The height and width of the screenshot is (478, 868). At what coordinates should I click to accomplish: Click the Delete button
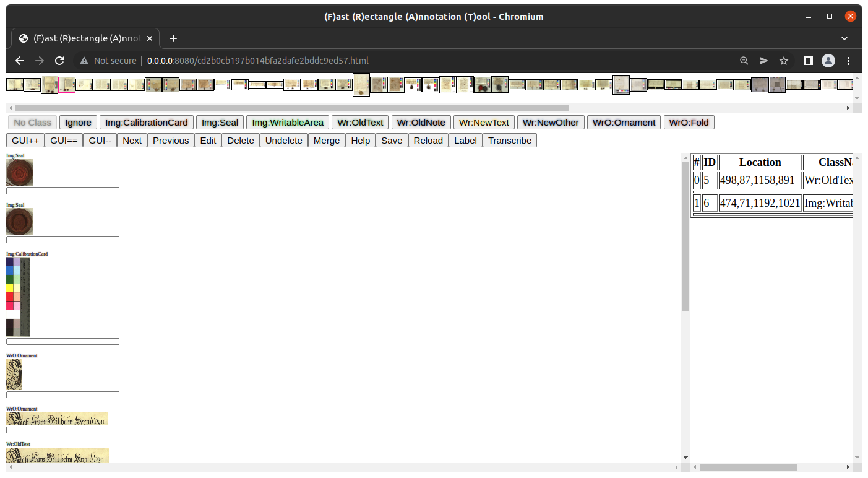pos(241,141)
